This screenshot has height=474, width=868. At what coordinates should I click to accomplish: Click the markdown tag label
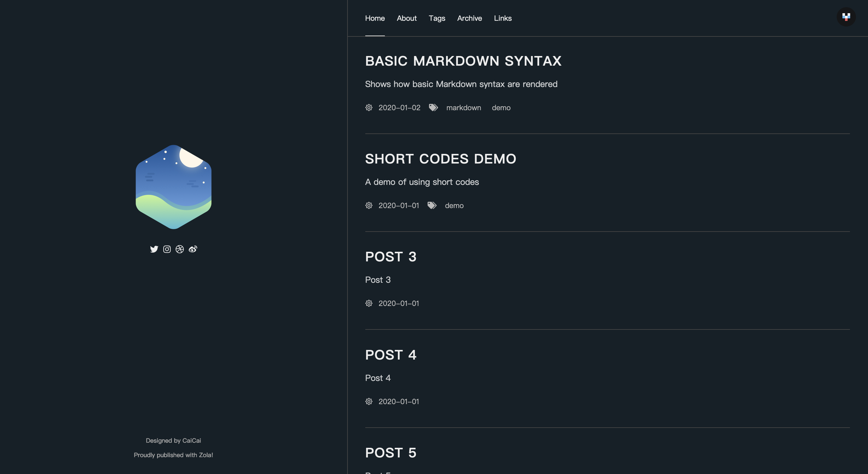463,108
